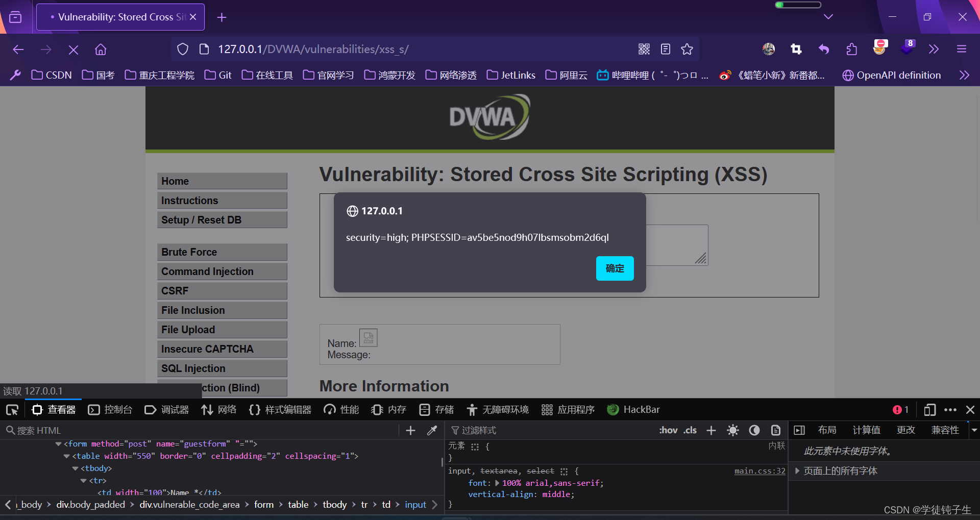Open the File Inclusion page
The width and height of the screenshot is (980, 520).
(222, 310)
